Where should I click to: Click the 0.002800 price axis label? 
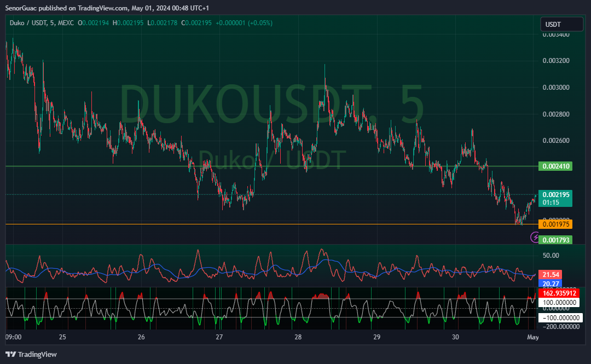tap(556, 114)
